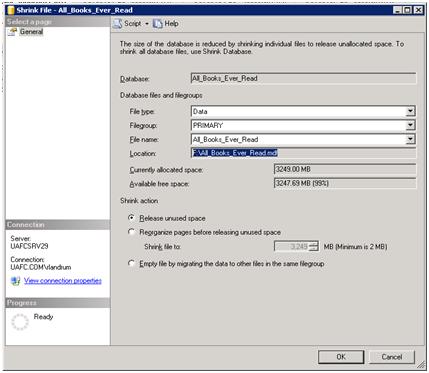Click the Available free space value
Viewport: 429px width, 373px height.
pos(345,183)
